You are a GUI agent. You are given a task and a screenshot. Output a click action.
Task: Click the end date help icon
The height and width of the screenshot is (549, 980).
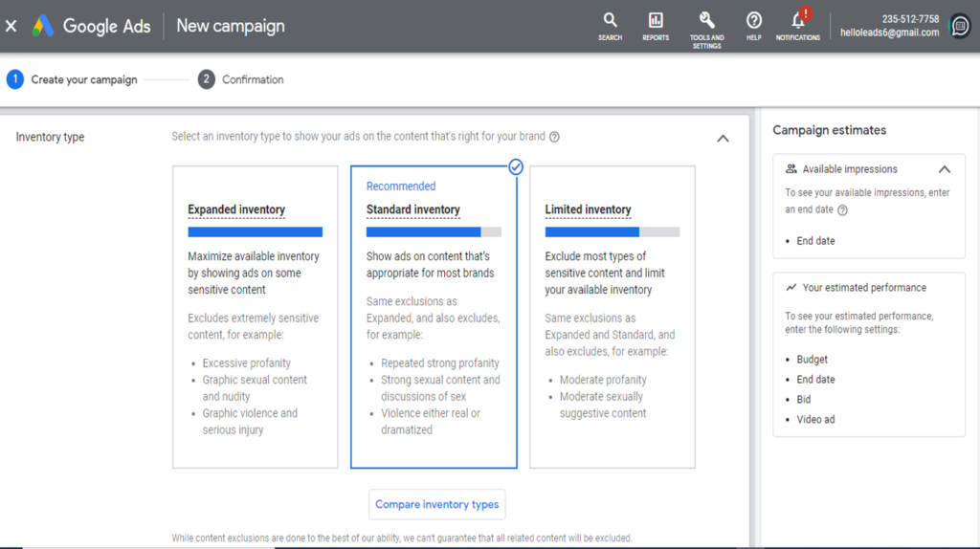(x=842, y=209)
